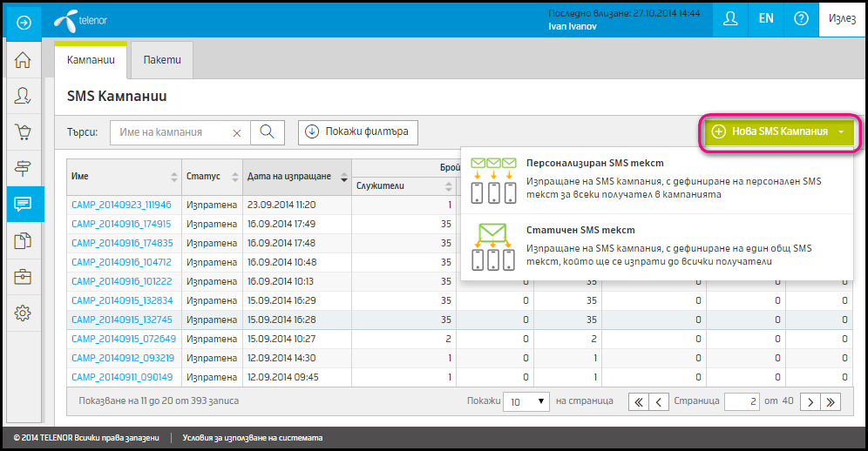Open the shopping cart sidebar icon
The image size is (868, 451).
23,131
